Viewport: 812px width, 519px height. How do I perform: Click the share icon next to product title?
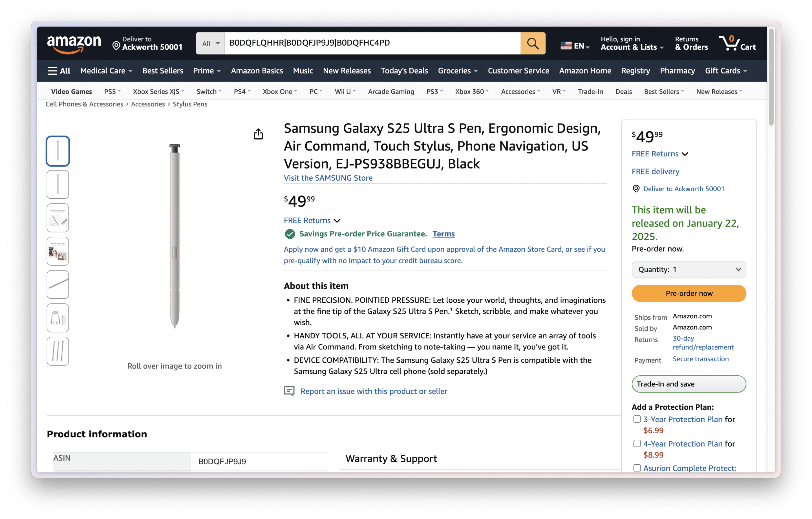click(x=258, y=134)
